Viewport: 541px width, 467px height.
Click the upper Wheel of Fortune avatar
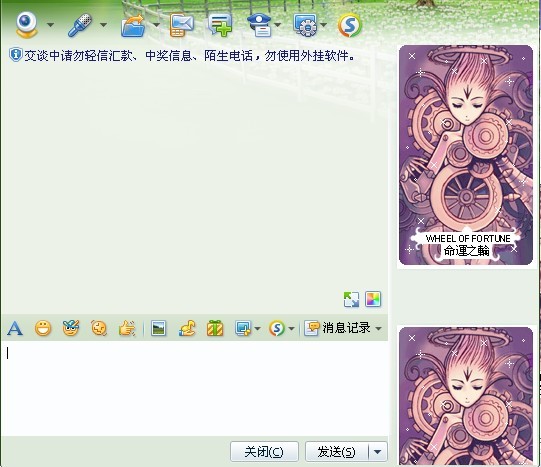466,155
